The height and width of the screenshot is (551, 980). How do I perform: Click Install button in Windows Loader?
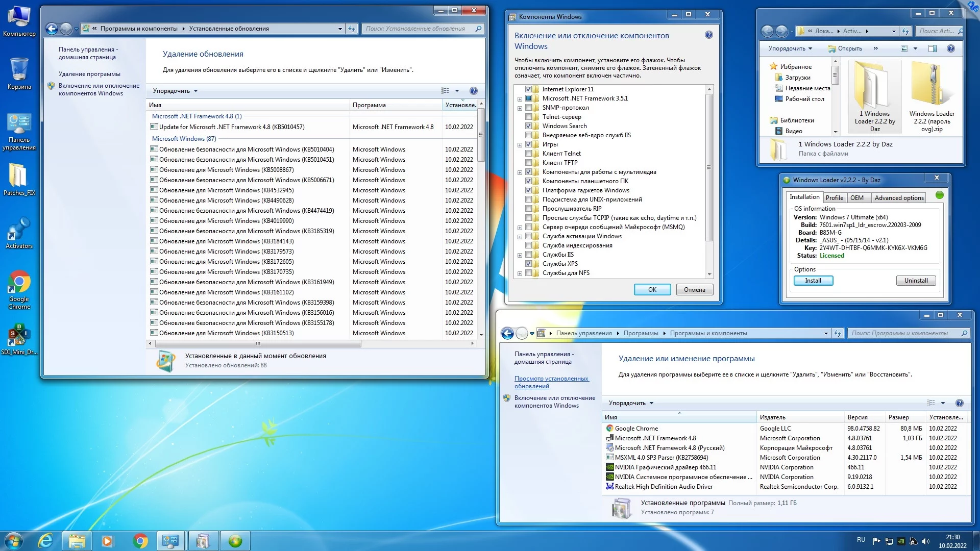pos(813,281)
